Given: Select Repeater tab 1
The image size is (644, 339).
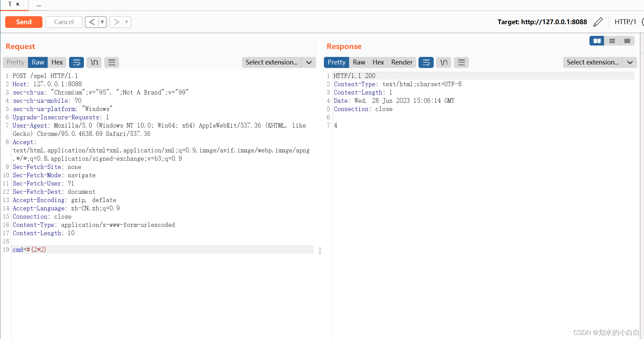Looking at the screenshot, I should [10, 4].
